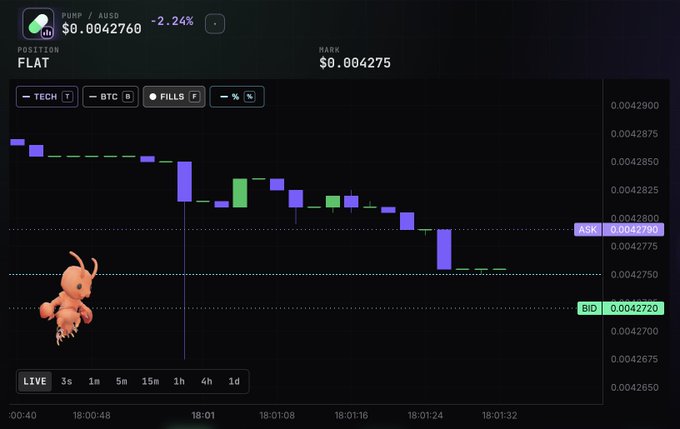Image resolution: width=680 pixels, height=429 pixels.
Task: Click the 18:01:32 time axis label
Action: tap(500, 416)
